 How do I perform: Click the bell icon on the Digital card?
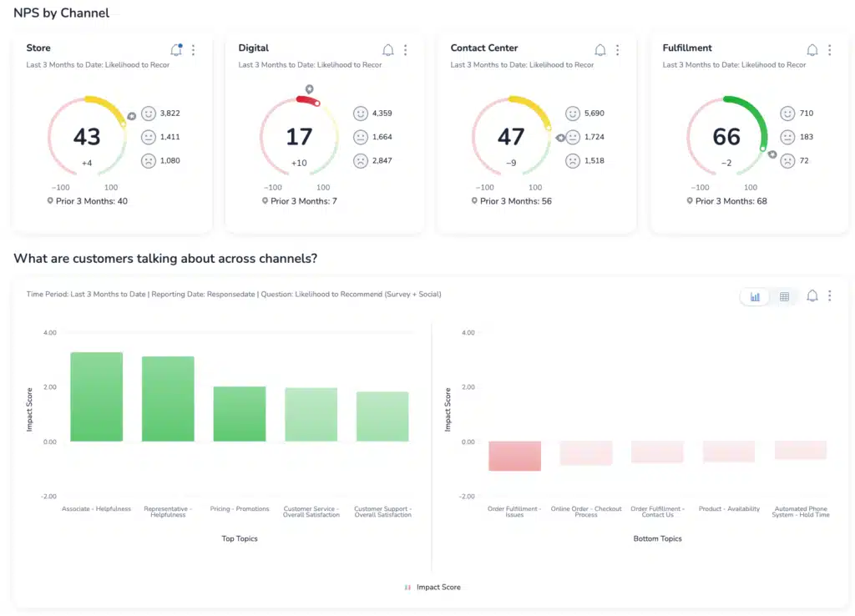pos(388,50)
